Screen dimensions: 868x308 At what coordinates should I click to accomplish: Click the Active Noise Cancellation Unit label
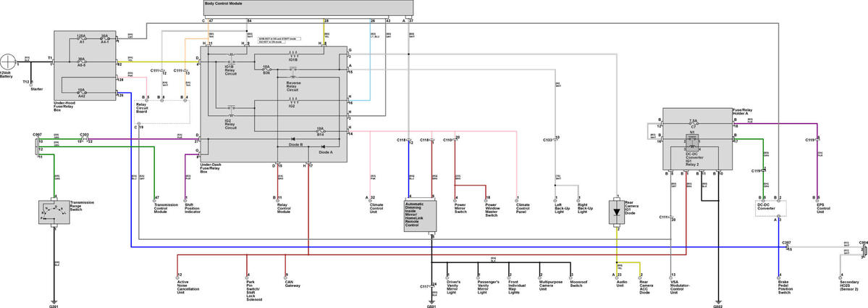pos(188,286)
